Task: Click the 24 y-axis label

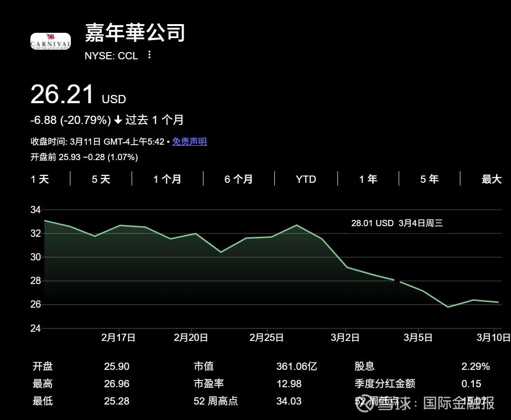Action: 36,328
